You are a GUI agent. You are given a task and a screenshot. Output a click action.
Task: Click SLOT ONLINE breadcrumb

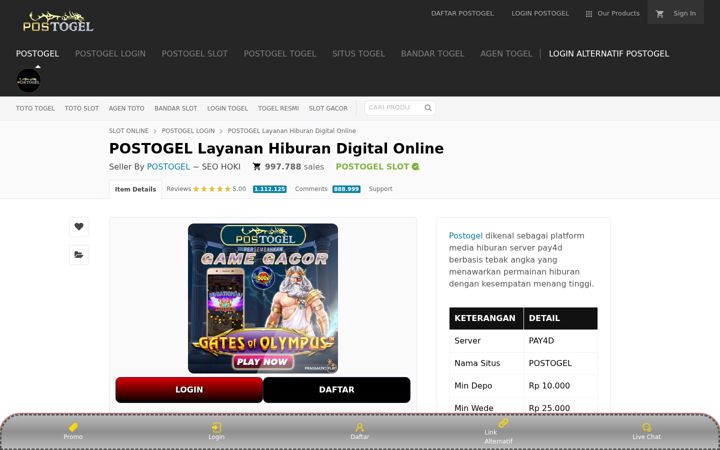129,131
